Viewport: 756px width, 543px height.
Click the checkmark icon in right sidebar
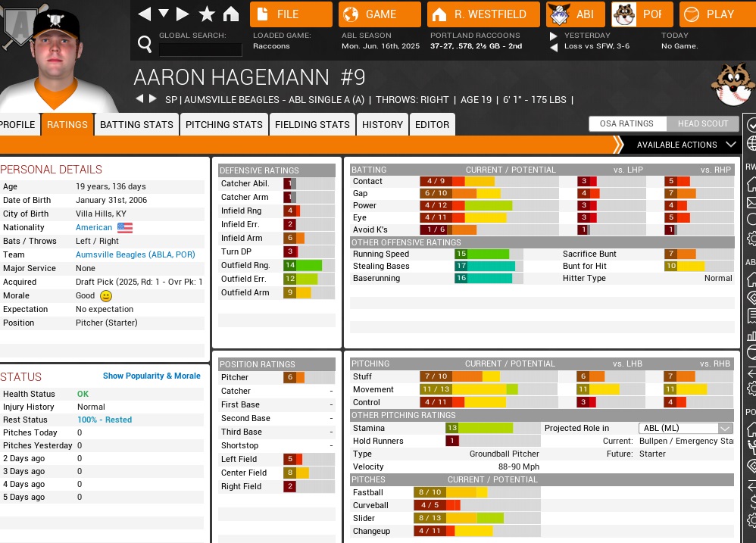(x=751, y=124)
